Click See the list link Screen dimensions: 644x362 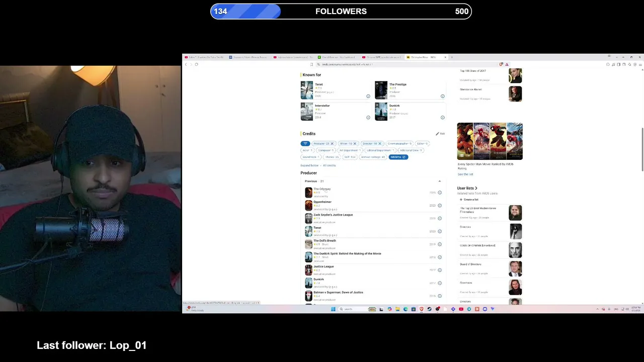pyautogui.click(x=465, y=174)
